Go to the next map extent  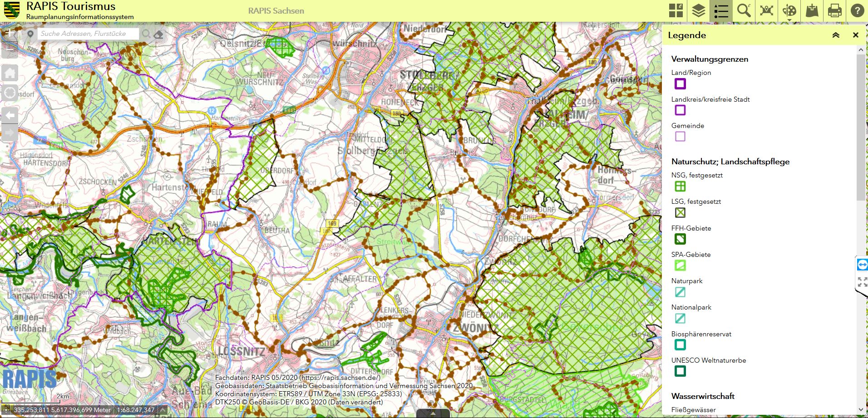coord(10,133)
